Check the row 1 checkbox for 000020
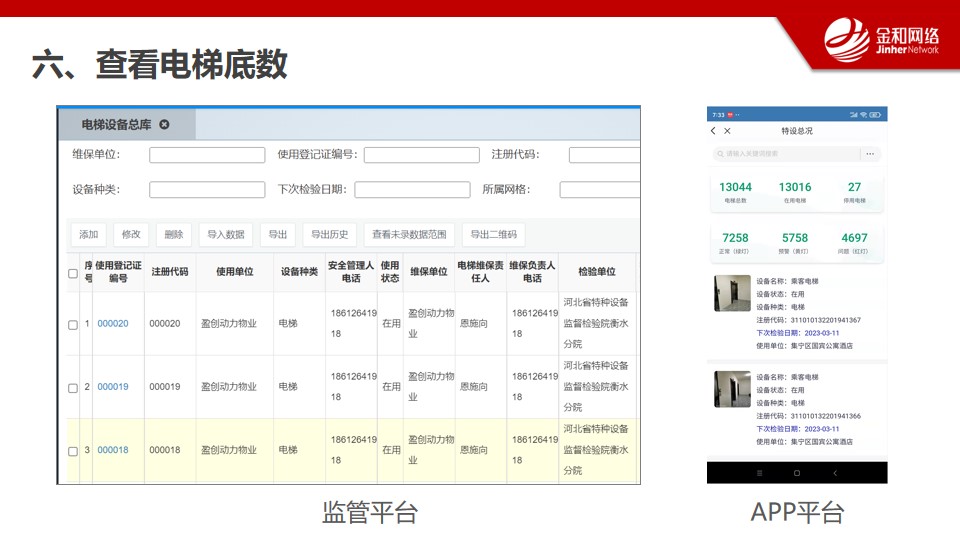 pos(73,324)
